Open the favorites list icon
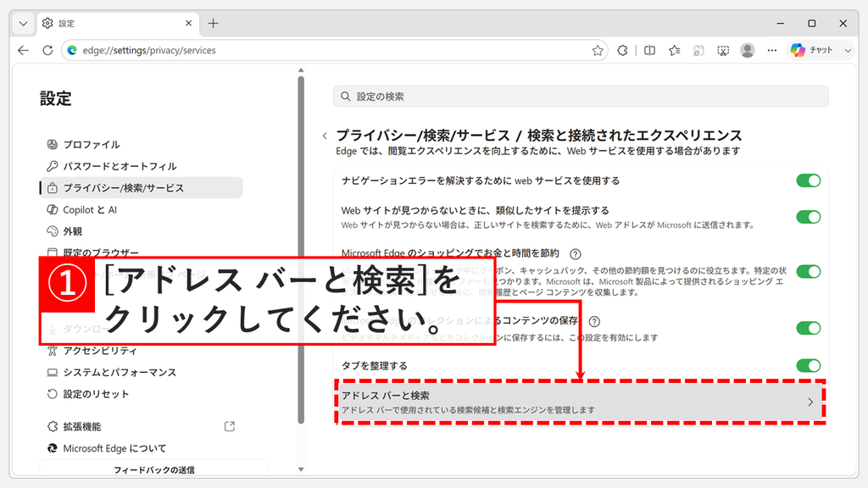Viewport: 868px width, 488px height. 674,50
